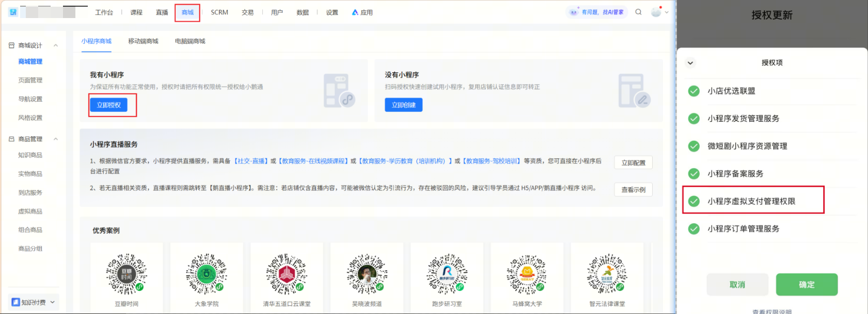Toggle 小程序发货管理服务 authorization check
The image size is (868, 314).
click(x=694, y=119)
